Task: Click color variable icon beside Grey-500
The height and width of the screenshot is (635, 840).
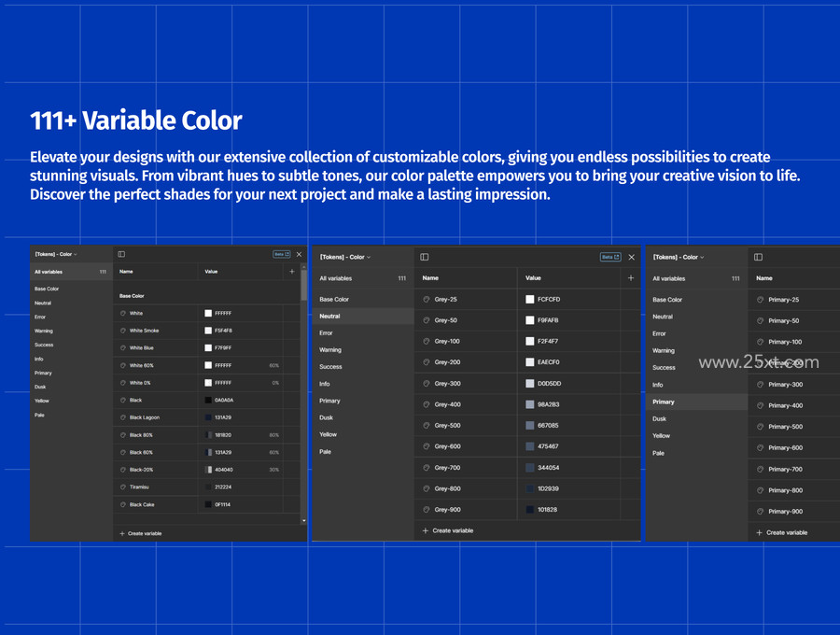Action: click(427, 426)
